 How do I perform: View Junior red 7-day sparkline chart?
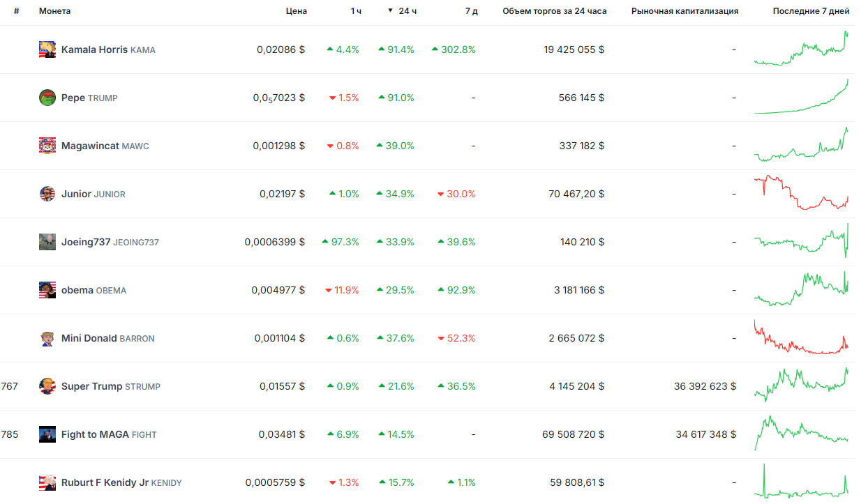(802, 192)
